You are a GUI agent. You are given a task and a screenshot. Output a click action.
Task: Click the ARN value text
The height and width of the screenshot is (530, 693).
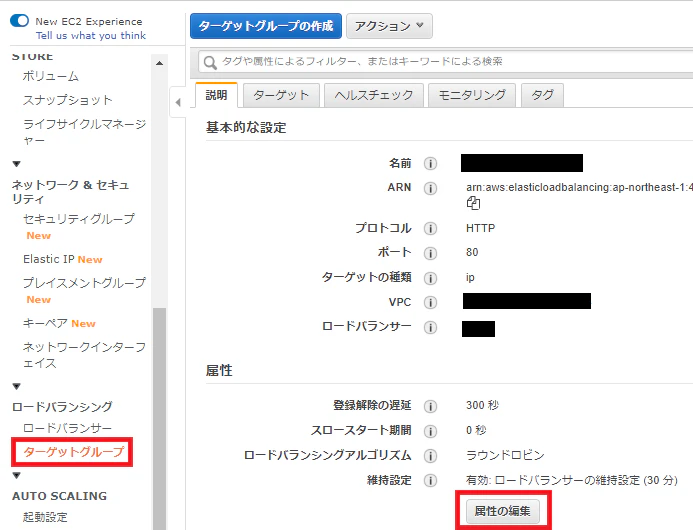click(x=579, y=187)
